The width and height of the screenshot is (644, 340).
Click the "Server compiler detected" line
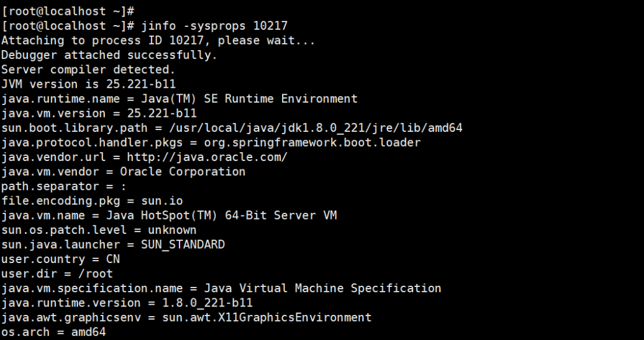pyautogui.click(x=88, y=70)
